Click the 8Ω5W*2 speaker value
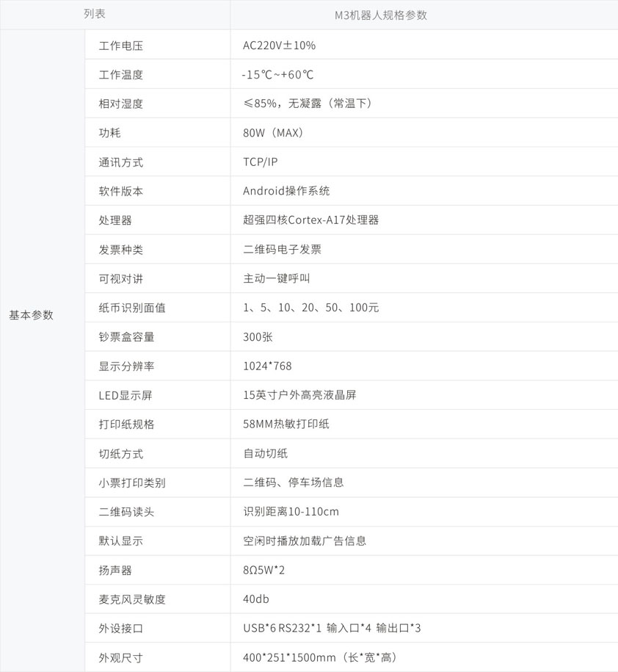 (x=264, y=570)
